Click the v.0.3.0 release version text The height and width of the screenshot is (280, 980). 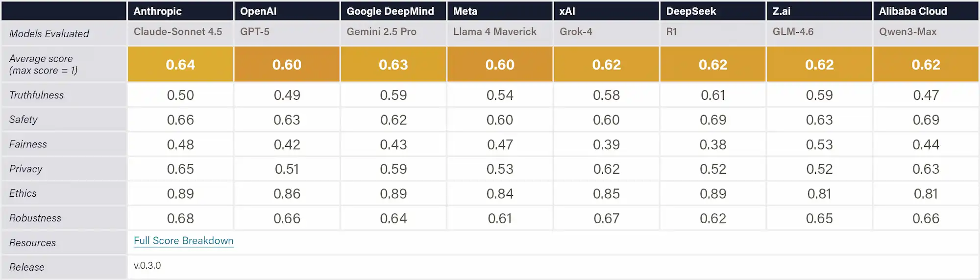pyautogui.click(x=147, y=265)
